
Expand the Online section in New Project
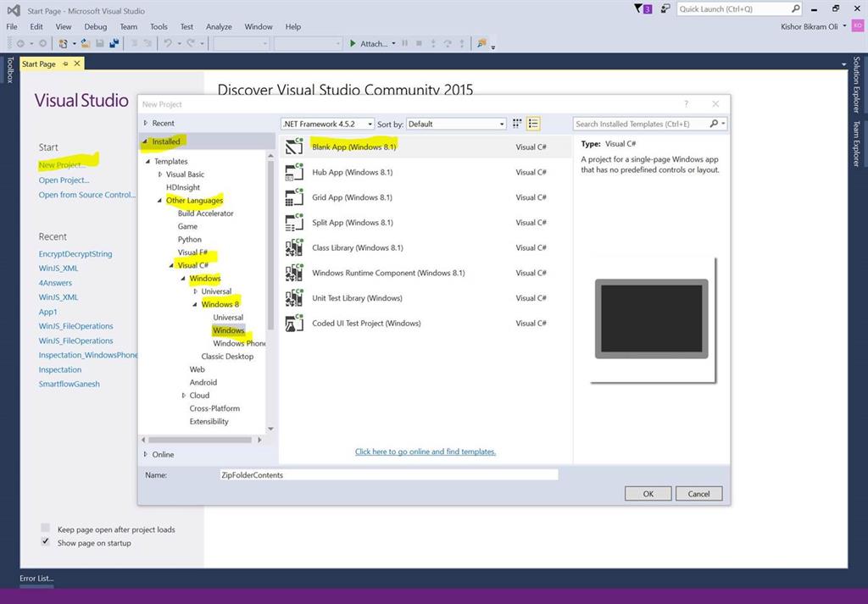(x=146, y=454)
